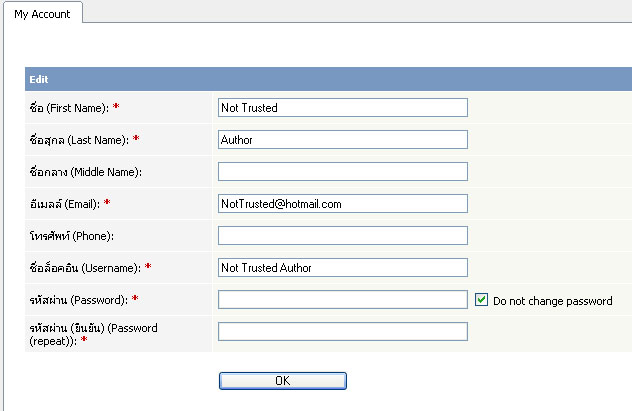Click the First Name field containing Not Trusted
The height and width of the screenshot is (411, 632).
[x=343, y=108]
